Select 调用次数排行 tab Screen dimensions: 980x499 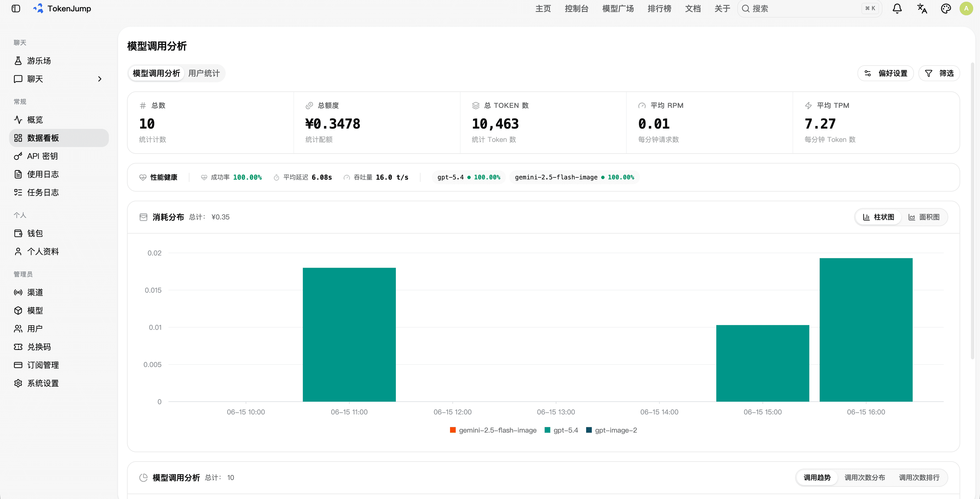(919, 478)
